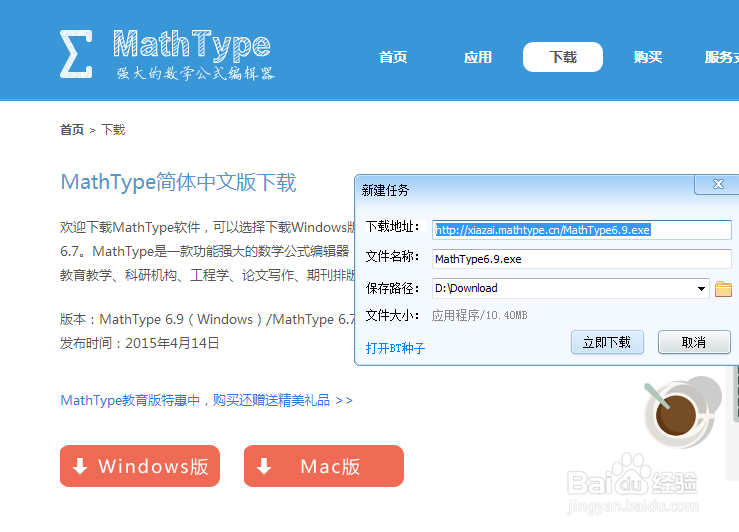Image resolution: width=739 pixels, height=532 pixels.
Task: Select the 下载 nav tab
Action: coord(563,57)
